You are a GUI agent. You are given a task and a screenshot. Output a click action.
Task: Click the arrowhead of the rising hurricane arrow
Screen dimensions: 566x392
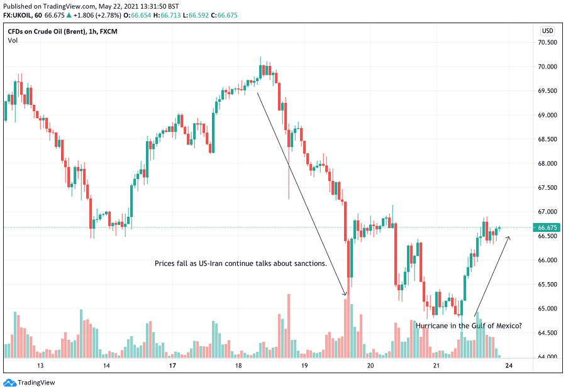point(508,237)
